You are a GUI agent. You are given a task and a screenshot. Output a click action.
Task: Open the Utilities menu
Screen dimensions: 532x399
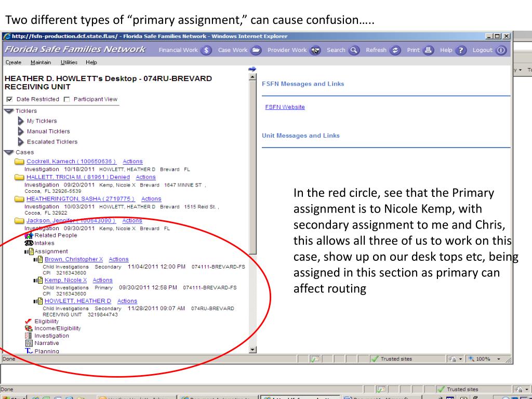tap(69, 62)
